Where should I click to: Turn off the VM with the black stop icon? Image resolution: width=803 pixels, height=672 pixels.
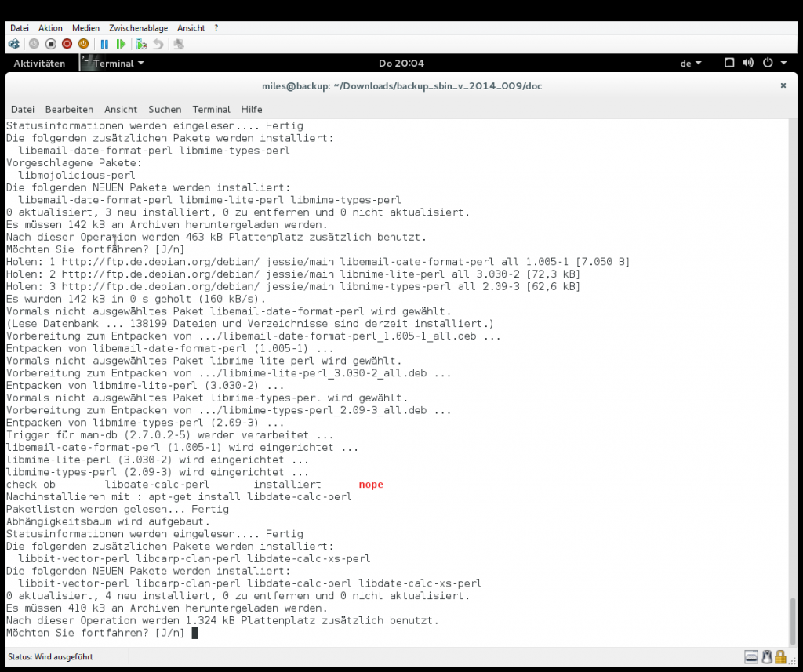coord(51,44)
